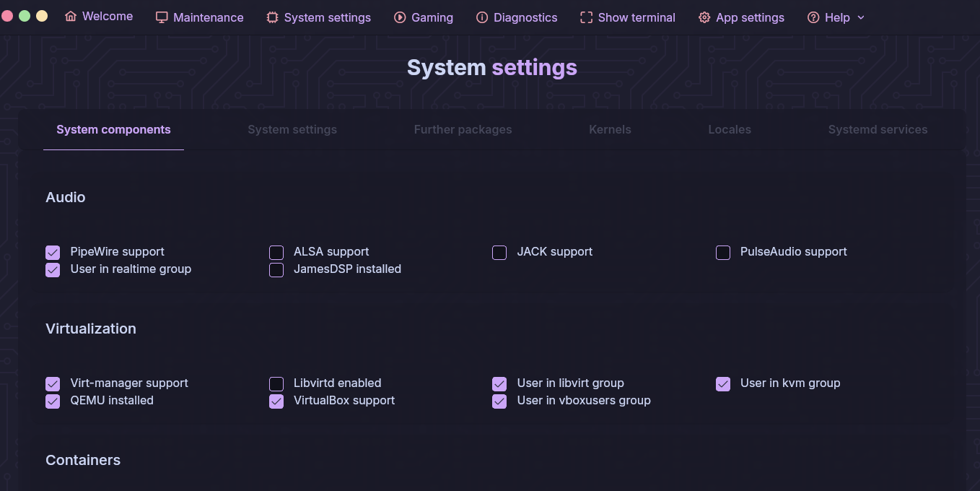The width and height of the screenshot is (980, 491).
Task: Uncheck QEMU installed checkbox
Action: [53, 401]
